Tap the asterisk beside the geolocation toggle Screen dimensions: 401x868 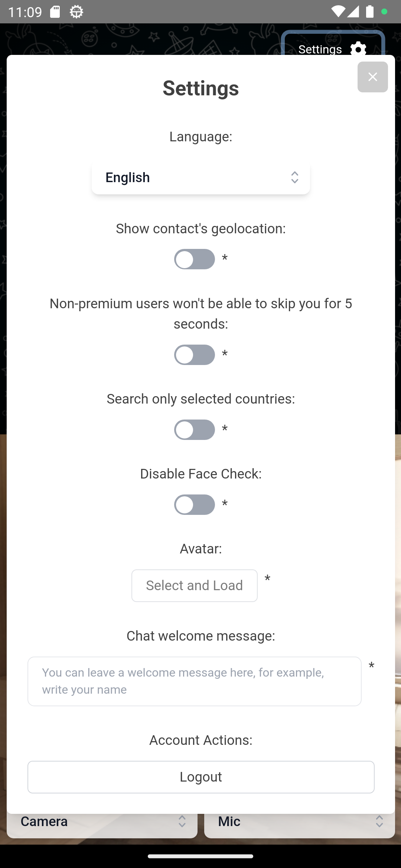pyautogui.click(x=225, y=259)
